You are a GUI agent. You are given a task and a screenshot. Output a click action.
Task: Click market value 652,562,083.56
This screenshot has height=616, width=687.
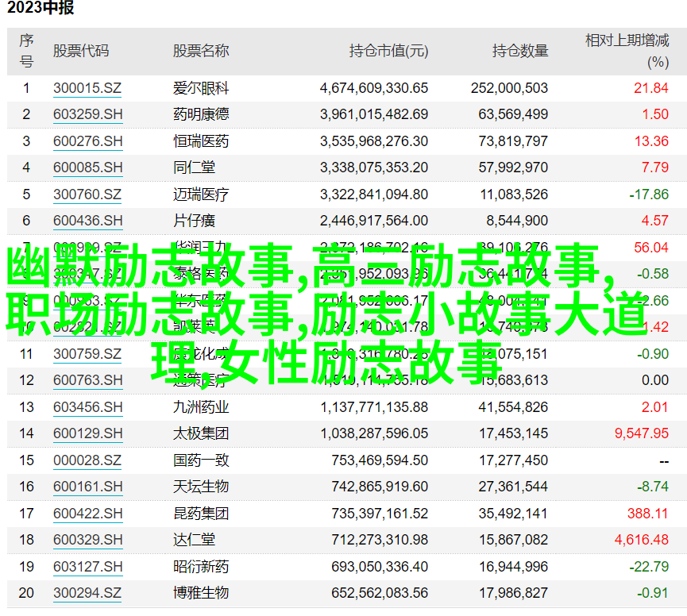click(380, 593)
